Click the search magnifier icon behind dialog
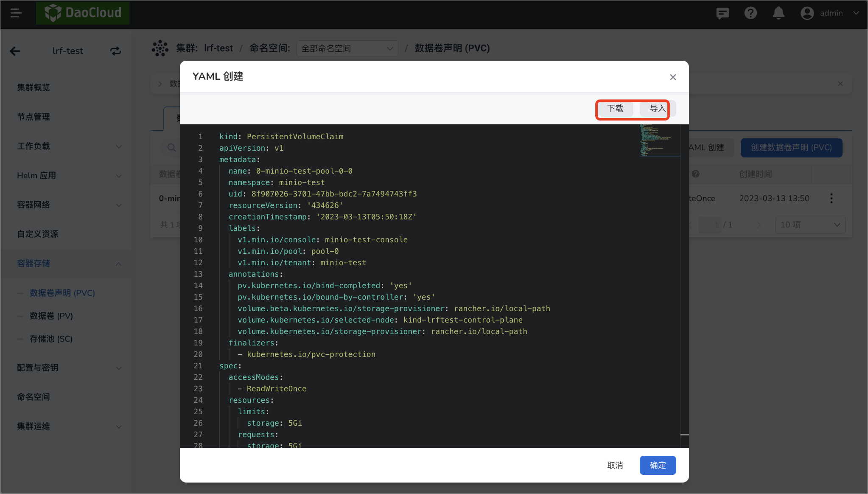 pos(171,148)
